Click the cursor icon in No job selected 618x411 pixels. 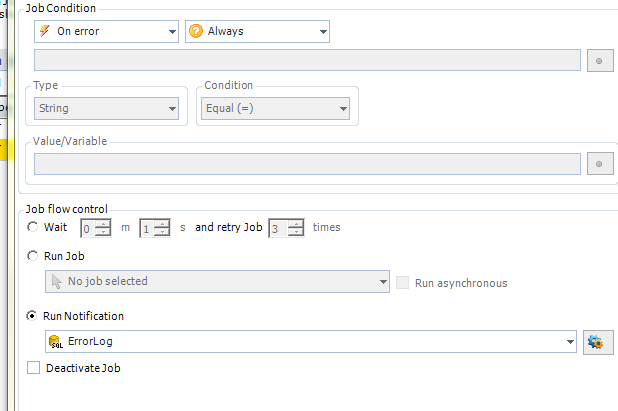click(x=56, y=282)
